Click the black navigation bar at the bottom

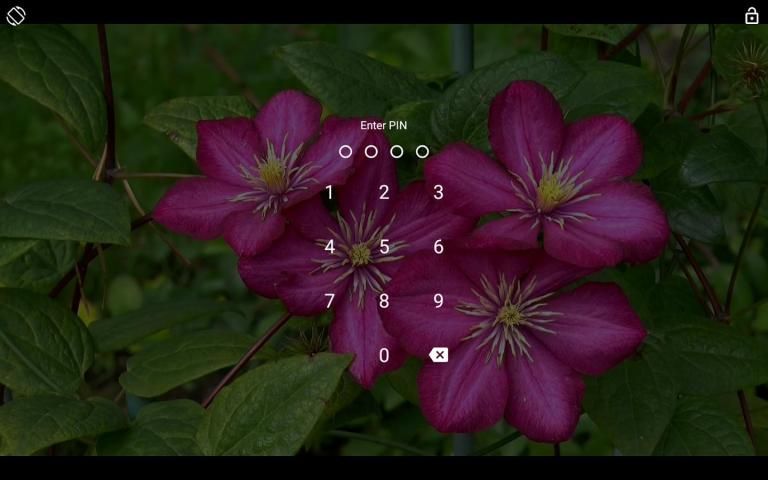click(x=384, y=468)
